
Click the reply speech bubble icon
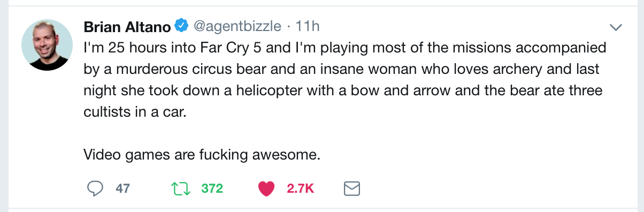(x=95, y=188)
